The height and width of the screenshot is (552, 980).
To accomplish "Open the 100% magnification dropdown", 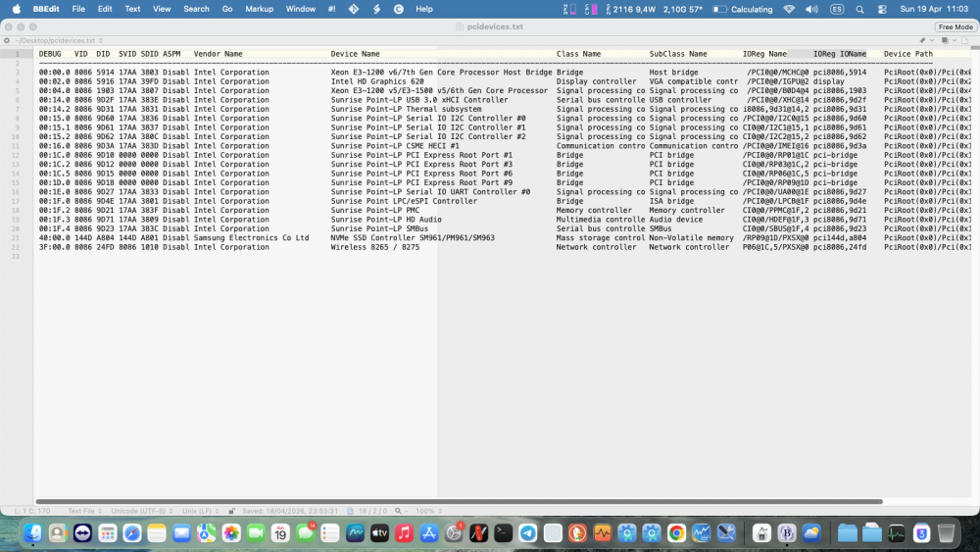I will [x=429, y=511].
